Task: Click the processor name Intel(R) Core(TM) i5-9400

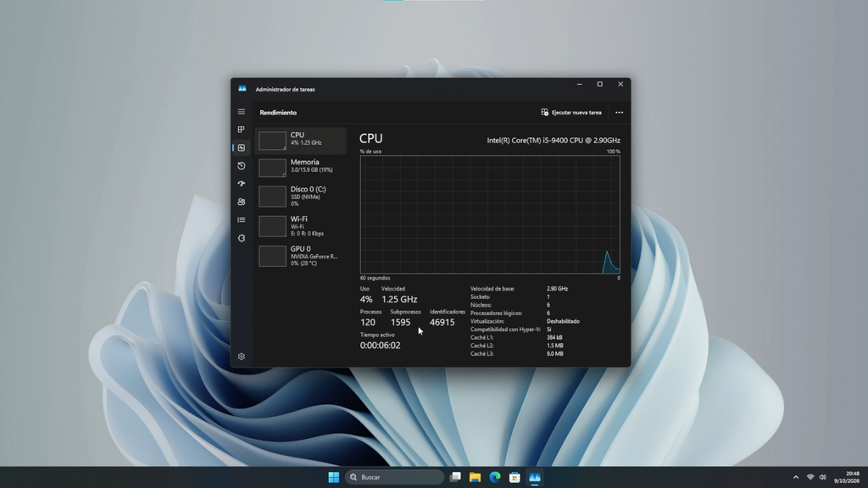Action: coord(554,141)
